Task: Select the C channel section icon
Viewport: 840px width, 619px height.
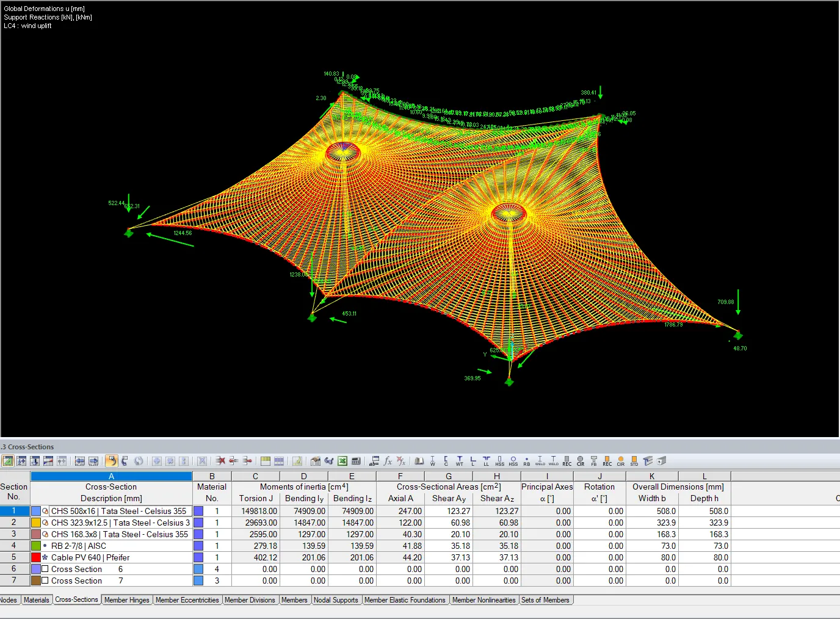Action: tap(446, 461)
